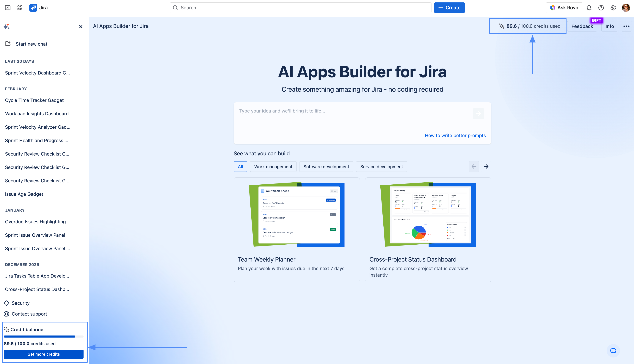Open the help question mark icon
This screenshot has height=364, width=634.
[601, 8]
